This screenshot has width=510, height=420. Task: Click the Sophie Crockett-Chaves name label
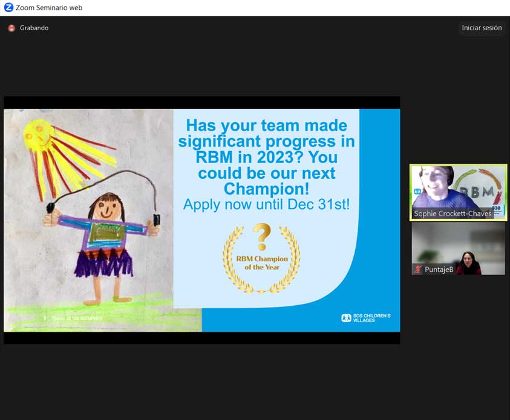coord(452,214)
